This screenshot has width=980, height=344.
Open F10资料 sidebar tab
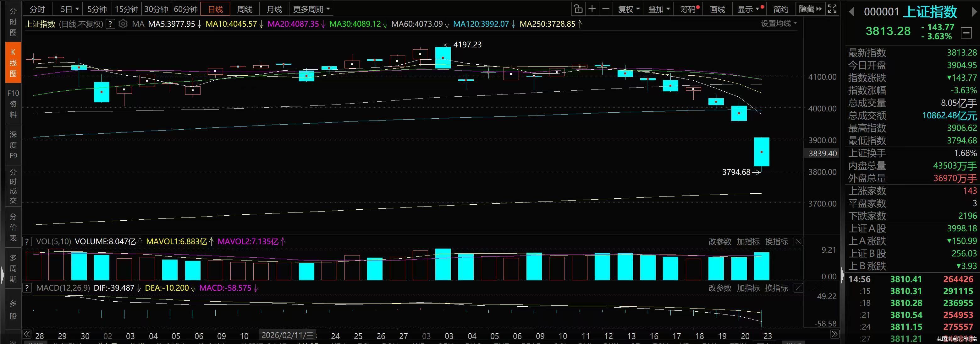[x=13, y=104]
